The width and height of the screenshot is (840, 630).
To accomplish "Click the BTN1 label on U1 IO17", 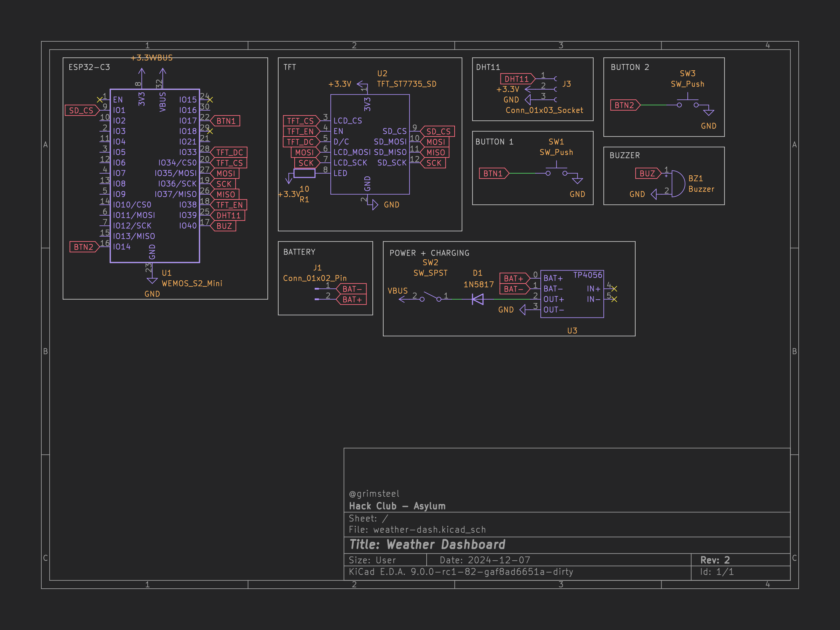I will tap(225, 121).
